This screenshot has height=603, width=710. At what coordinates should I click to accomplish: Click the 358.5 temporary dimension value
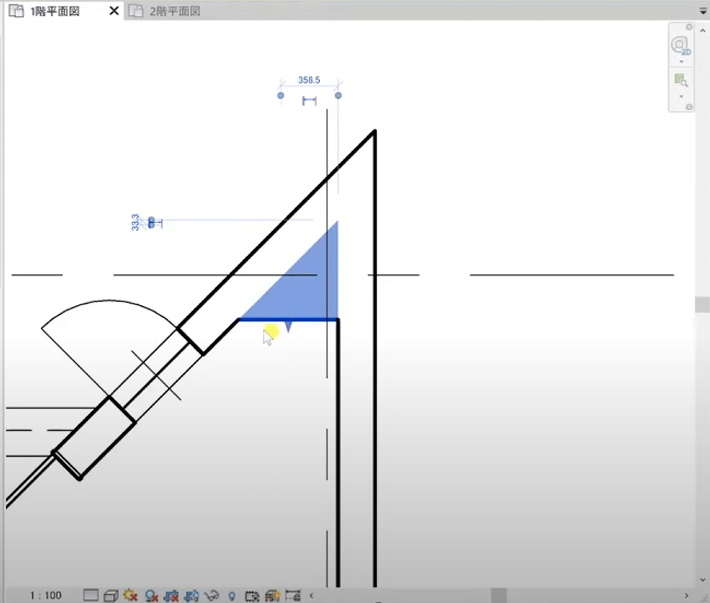click(309, 80)
